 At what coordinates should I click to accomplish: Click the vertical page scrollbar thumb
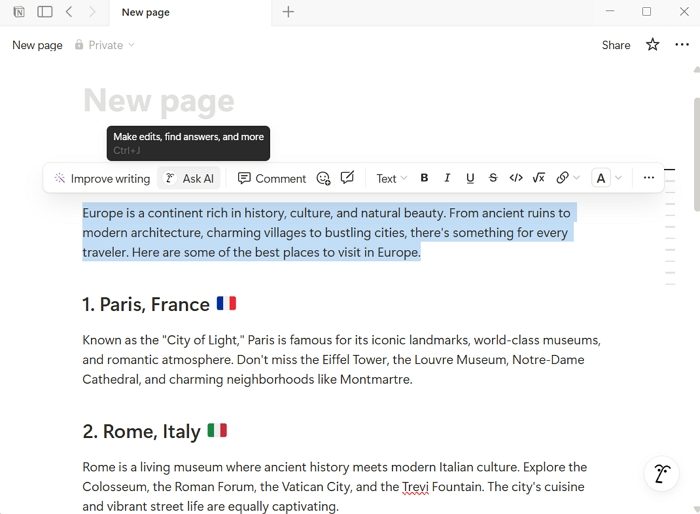tap(696, 155)
